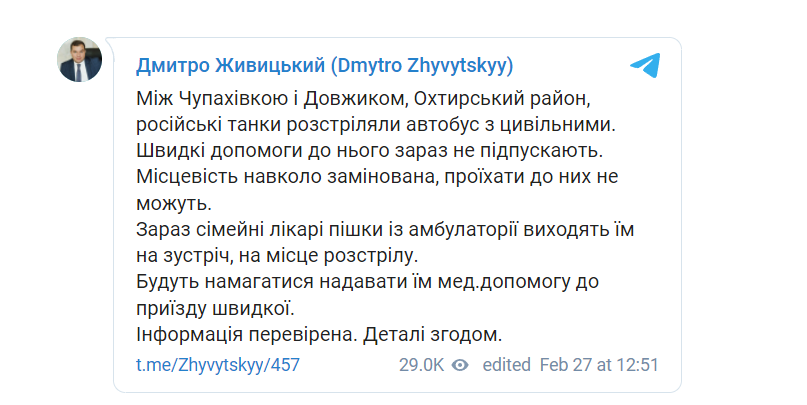Click the line starting "Між Чупахівкою і Довжиком"
807x405 pixels.
click(x=363, y=98)
